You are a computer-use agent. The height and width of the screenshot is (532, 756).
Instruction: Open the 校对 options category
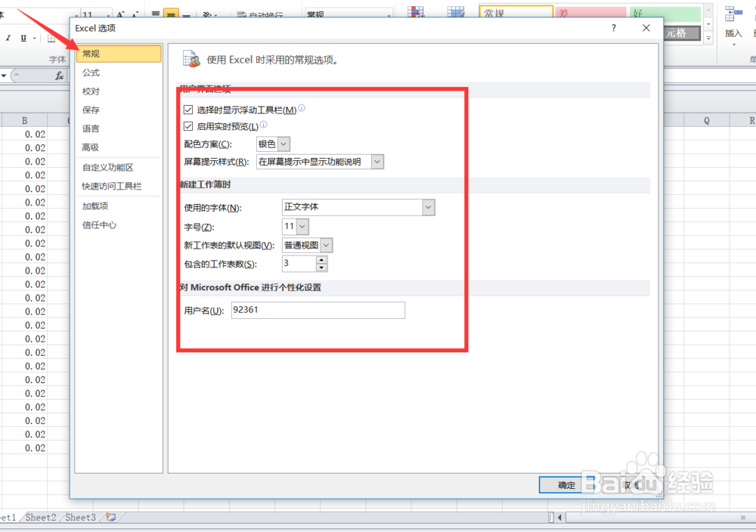click(x=91, y=91)
